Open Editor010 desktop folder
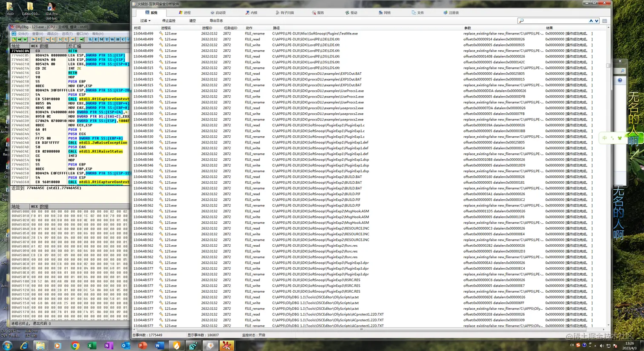Screen dimensions: 644x351 pos(30,9)
